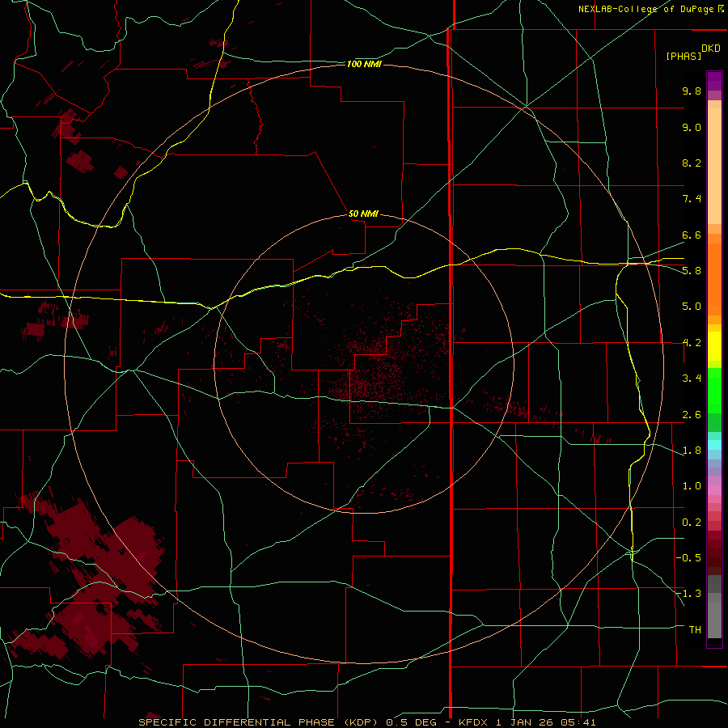Click the orange band on the color bar
The image size is (728, 728).
coord(714,279)
